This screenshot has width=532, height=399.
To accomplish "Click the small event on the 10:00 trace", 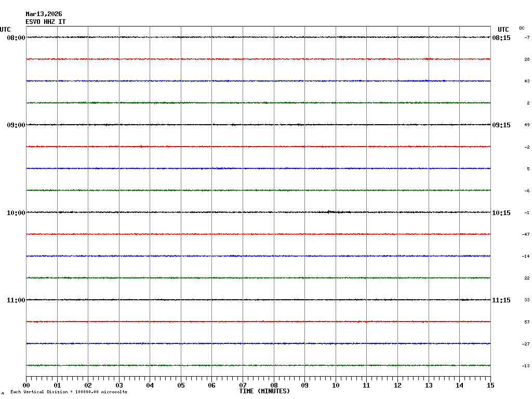I will 329,211.
